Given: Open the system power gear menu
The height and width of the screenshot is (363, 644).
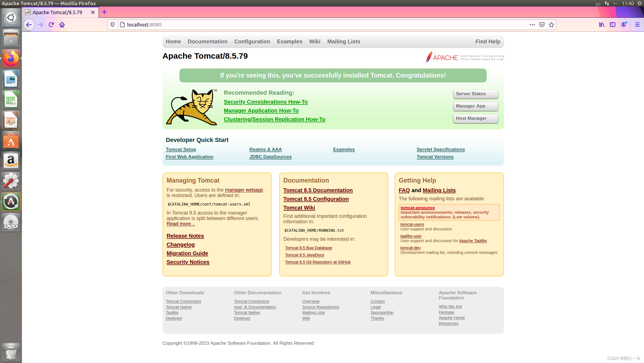Looking at the screenshot, I should (640, 3).
